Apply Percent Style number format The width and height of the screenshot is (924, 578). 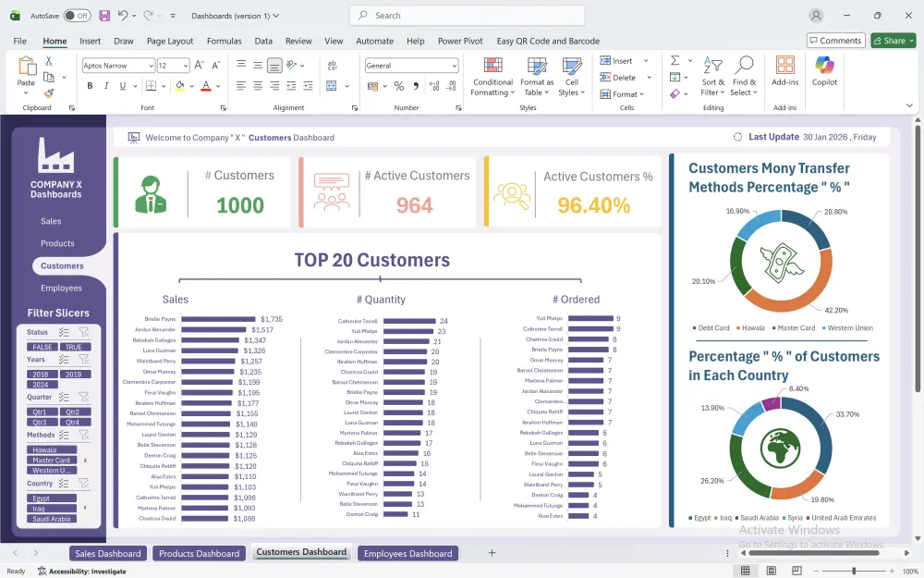tap(399, 85)
